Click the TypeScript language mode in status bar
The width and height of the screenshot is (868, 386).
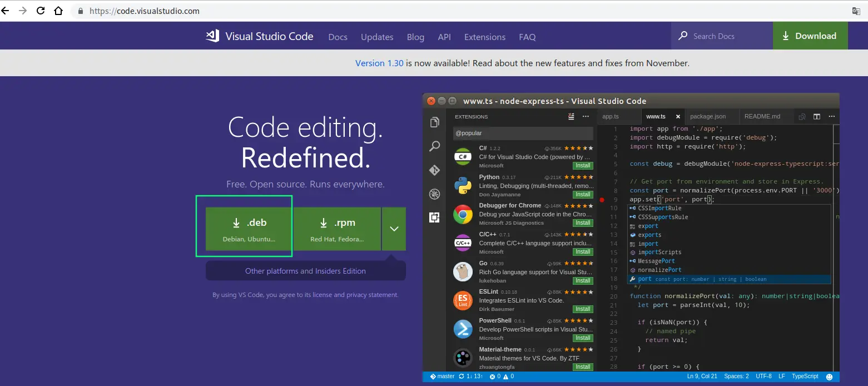805,377
